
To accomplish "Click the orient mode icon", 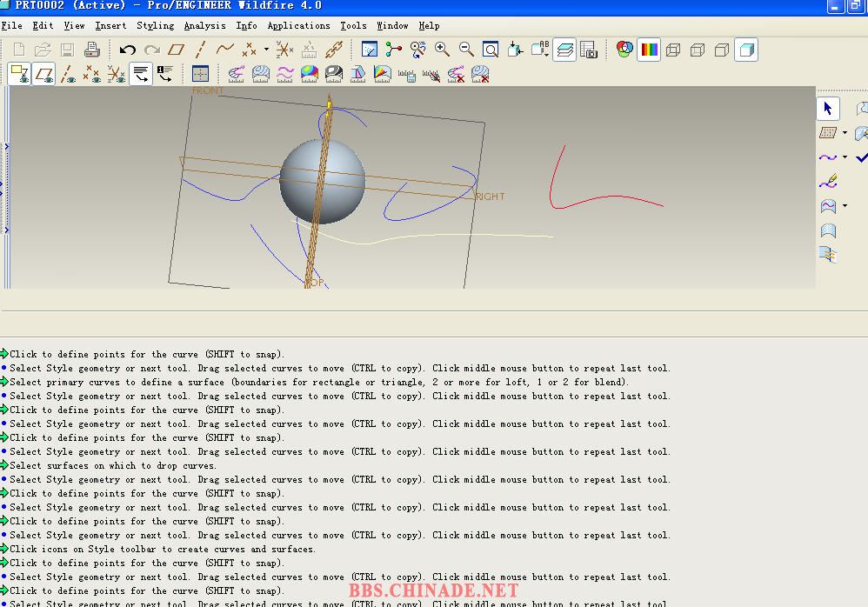I will (418, 50).
